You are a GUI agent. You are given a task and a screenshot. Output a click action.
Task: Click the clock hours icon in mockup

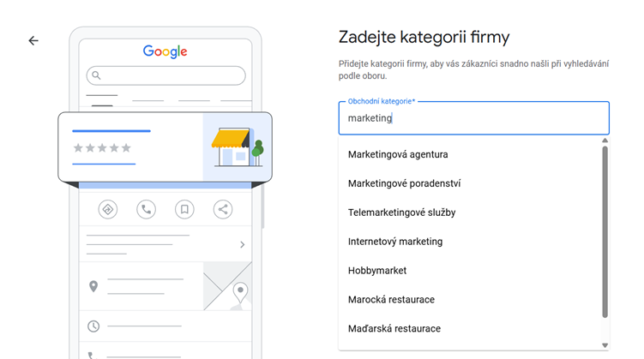[x=93, y=326]
